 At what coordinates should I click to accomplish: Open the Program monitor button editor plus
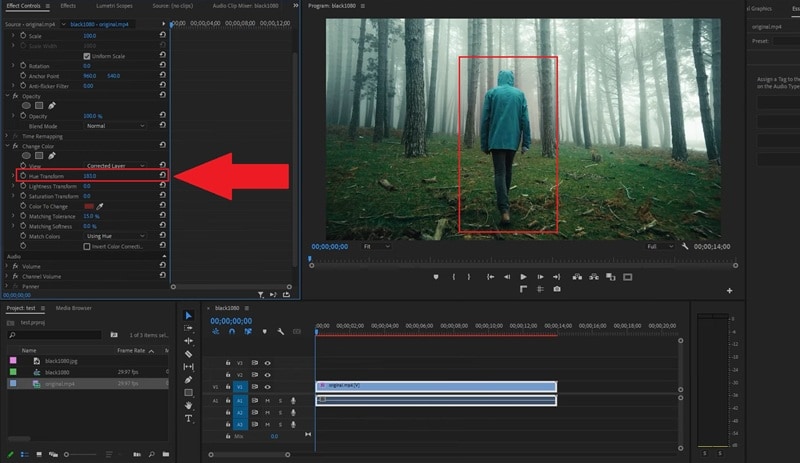point(730,290)
